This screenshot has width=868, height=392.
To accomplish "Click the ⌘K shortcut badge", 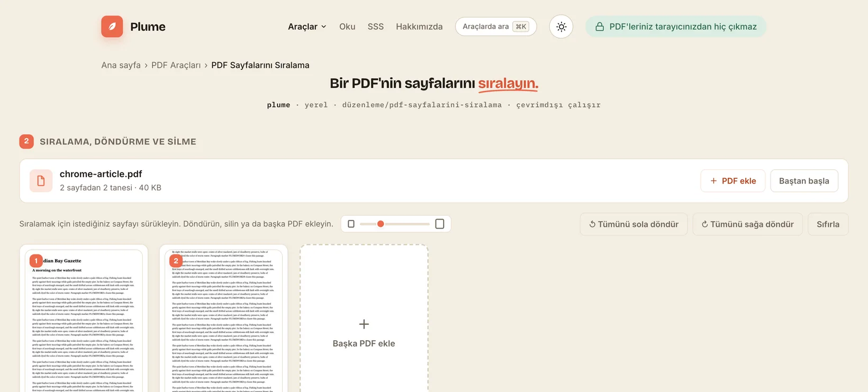I will click(521, 26).
